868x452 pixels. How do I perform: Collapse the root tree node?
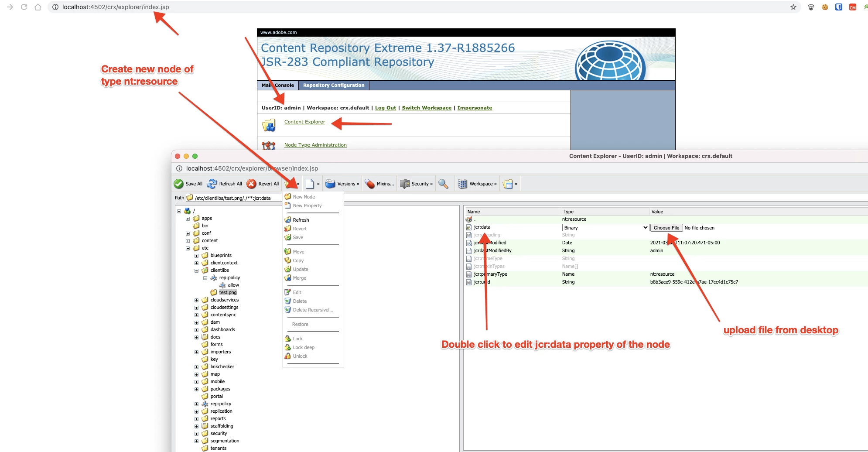coord(179,211)
